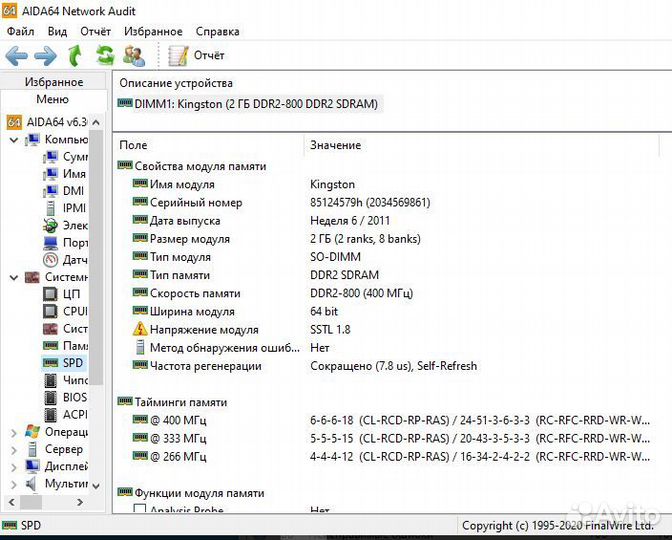Click the sidebar scroll-down arrow
Image resolution: width=672 pixels, height=540 pixels.
(96, 486)
